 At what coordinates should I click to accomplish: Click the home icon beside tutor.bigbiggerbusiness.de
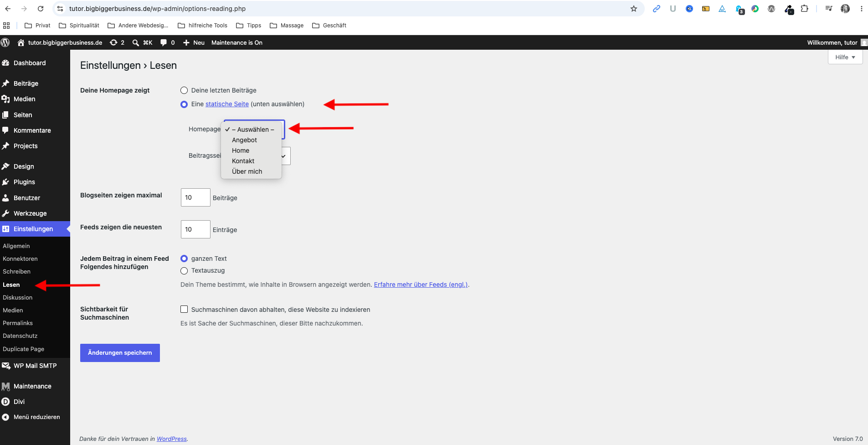coord(21,42)
